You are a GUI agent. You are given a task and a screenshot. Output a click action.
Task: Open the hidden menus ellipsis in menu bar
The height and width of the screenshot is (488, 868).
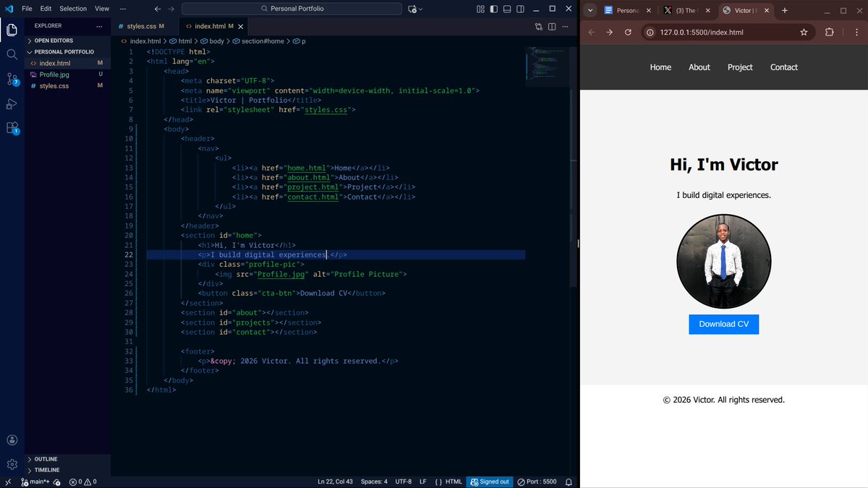coord(122,9)
